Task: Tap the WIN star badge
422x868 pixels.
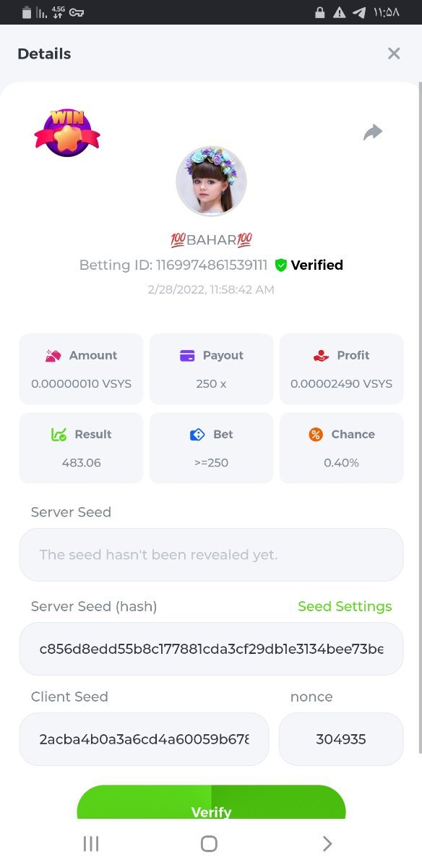Action: tap(67, 132)
